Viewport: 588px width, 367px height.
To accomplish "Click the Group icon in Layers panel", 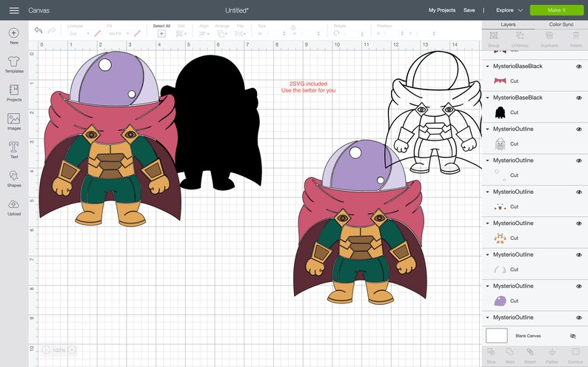I will pos(493,36).
